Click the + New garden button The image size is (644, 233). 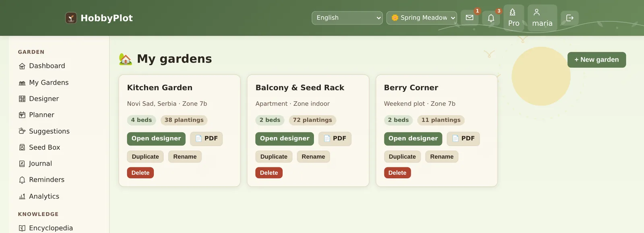coord(597,60)
